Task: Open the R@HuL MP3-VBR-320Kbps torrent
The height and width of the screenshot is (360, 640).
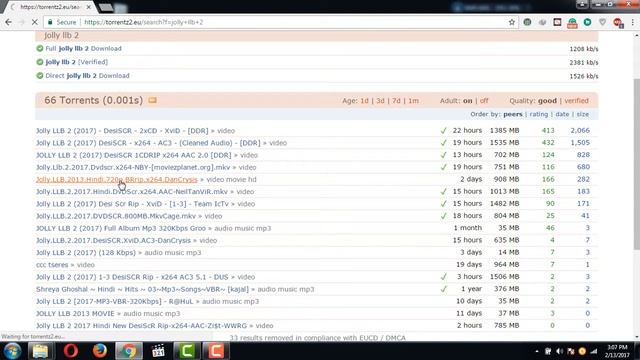Action: 115,302
